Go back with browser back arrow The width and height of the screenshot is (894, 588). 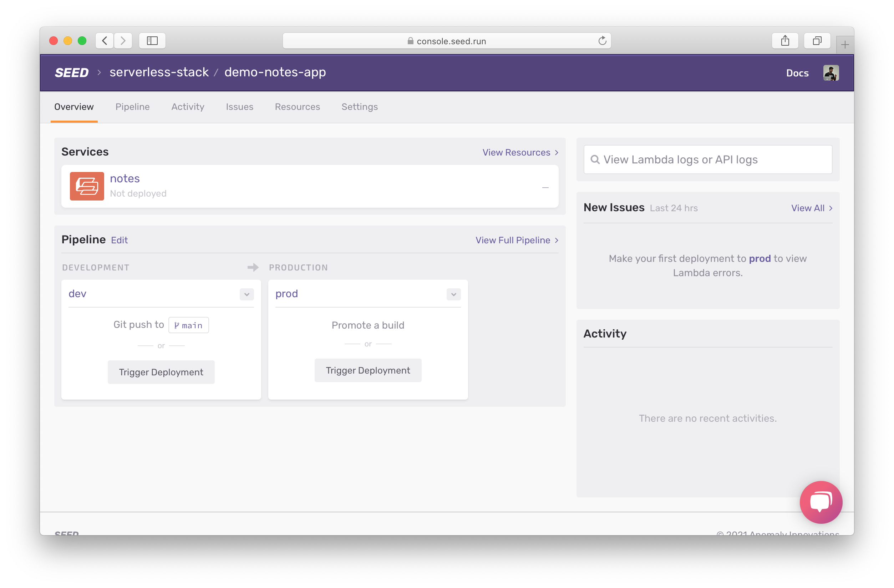point(105,41)
